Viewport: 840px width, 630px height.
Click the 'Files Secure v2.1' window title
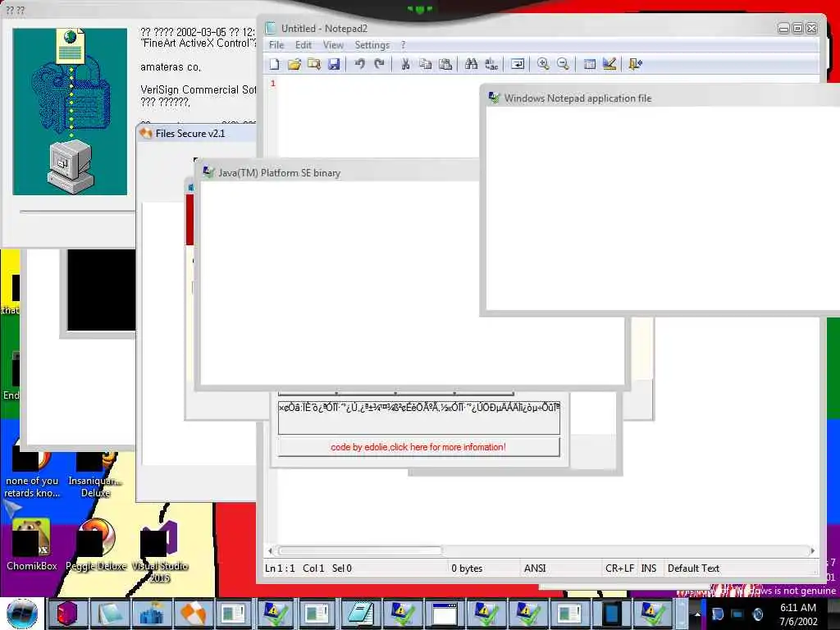point(190,134)
